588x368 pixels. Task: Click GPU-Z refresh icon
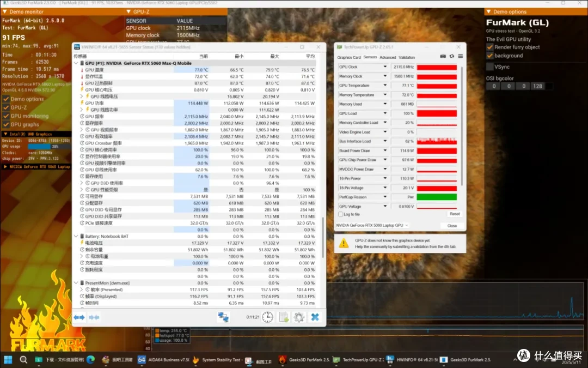click(x=451, y=56)
